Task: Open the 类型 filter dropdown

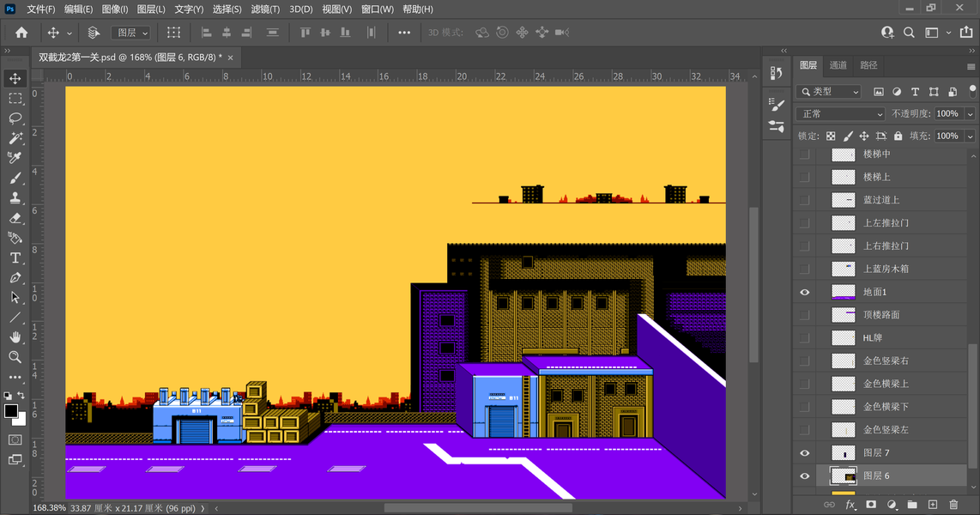Action: pyautogui.click(x=829, y=92)
